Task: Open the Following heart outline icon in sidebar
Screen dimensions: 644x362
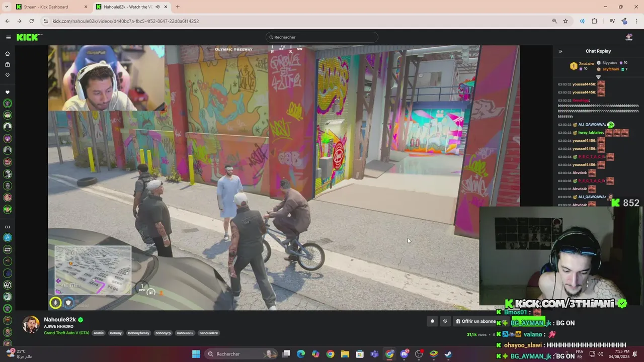Action: pos(8,75)
